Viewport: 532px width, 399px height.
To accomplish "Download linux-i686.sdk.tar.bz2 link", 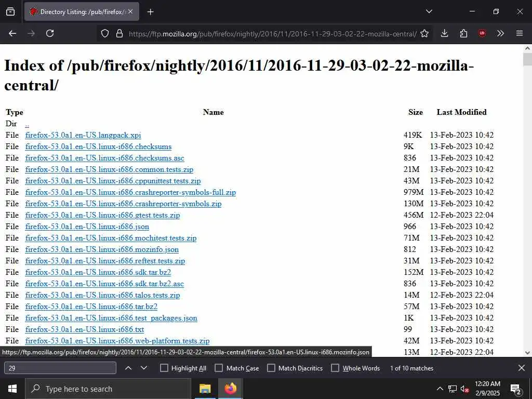I will point(98,272).
